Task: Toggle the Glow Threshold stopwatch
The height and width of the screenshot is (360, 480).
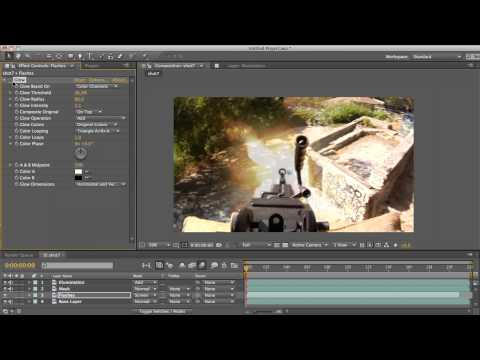Action: coord(16,93)
